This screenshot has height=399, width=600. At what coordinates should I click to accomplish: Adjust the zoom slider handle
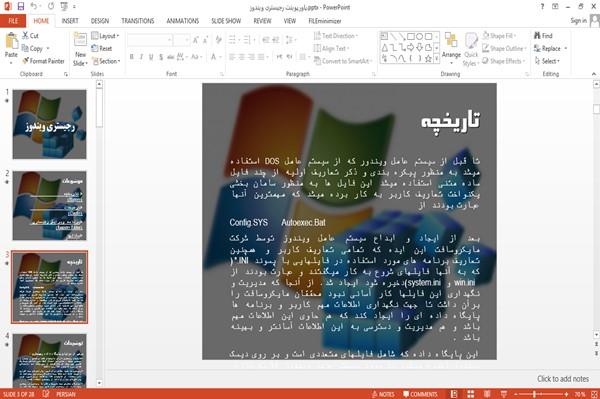pyautogui.click(x=534, y=394)
